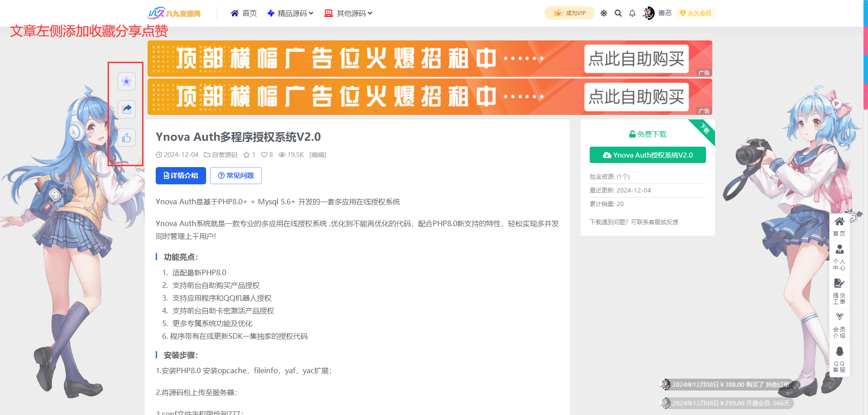
Task: Click the 功能亮点 section heading
Action: tap(181, 257)
